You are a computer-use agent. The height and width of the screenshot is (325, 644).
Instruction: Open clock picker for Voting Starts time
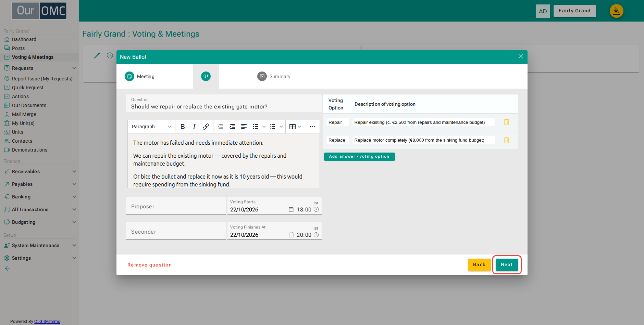tap(316, 209)
